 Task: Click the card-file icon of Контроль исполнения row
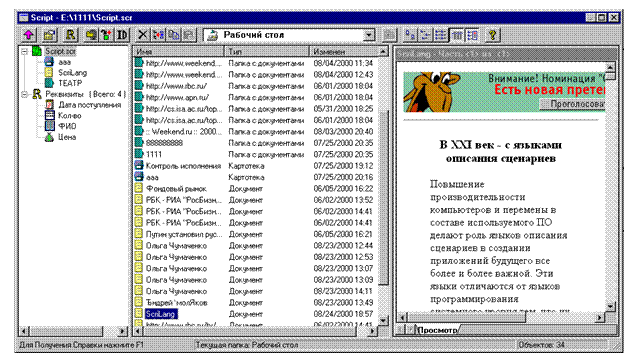pyautogui.click(x=139, y=166)
